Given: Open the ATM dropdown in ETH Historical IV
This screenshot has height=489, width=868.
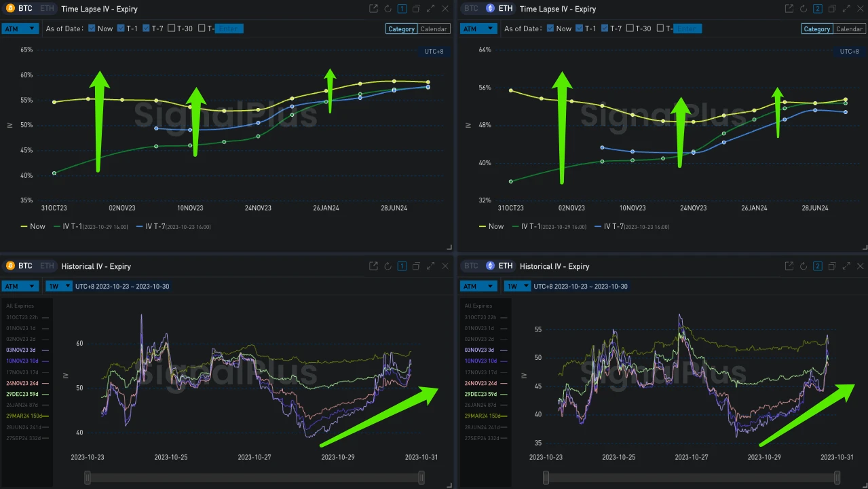Looking at the screenshot, I should pos(478,286).
